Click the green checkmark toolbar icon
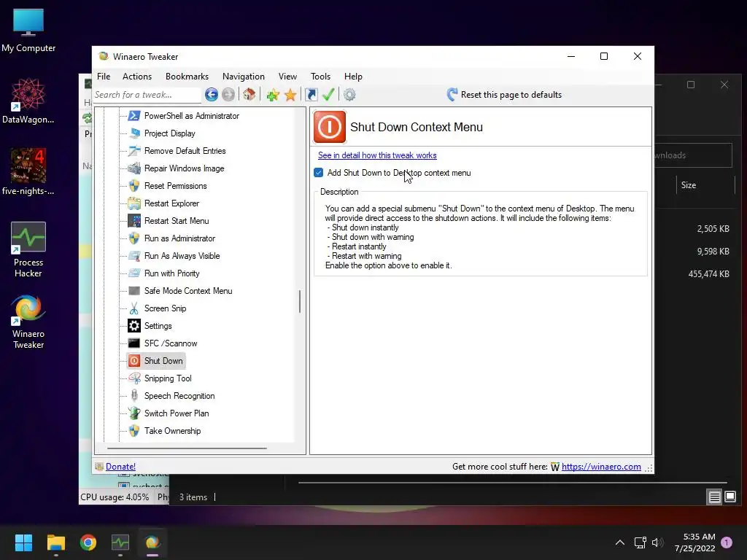Viewport: 747px width, 560px height. tap(328, 95)
